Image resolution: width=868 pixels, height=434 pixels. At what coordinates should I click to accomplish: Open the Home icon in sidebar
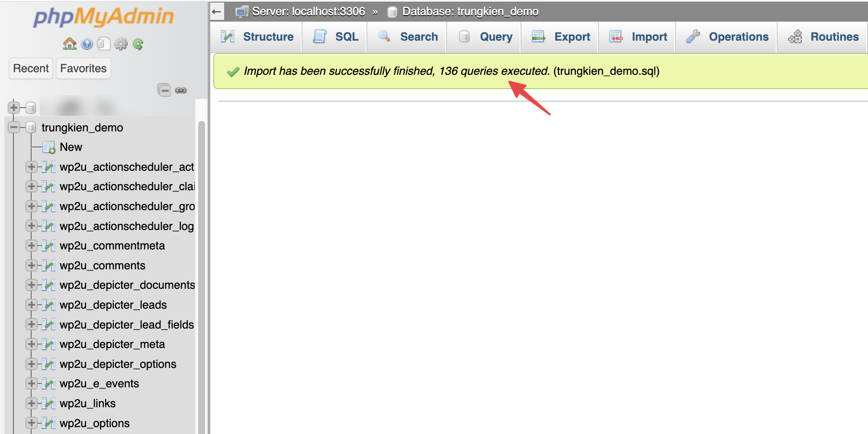point(70,44)
